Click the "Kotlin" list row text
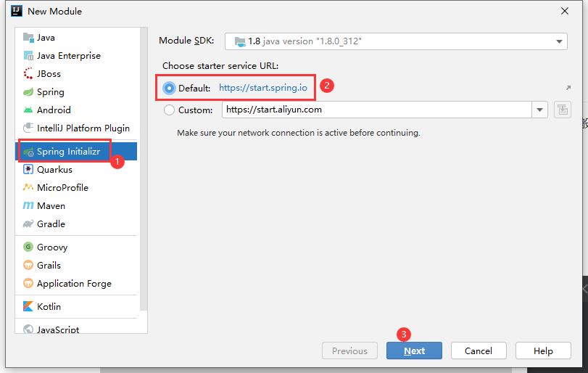This screenshot has width=588, height=373. (49, 306)
